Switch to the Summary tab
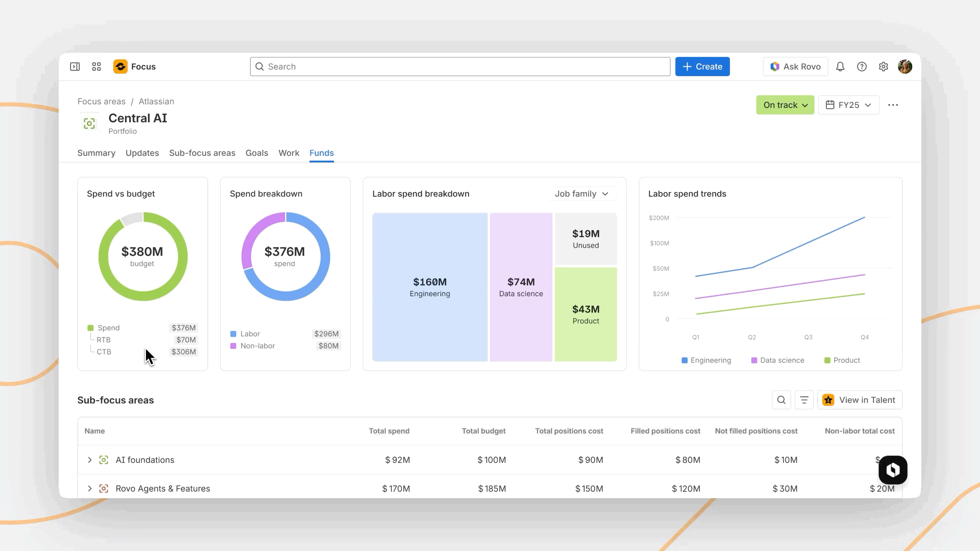980x551 pixels. (96, 153)
